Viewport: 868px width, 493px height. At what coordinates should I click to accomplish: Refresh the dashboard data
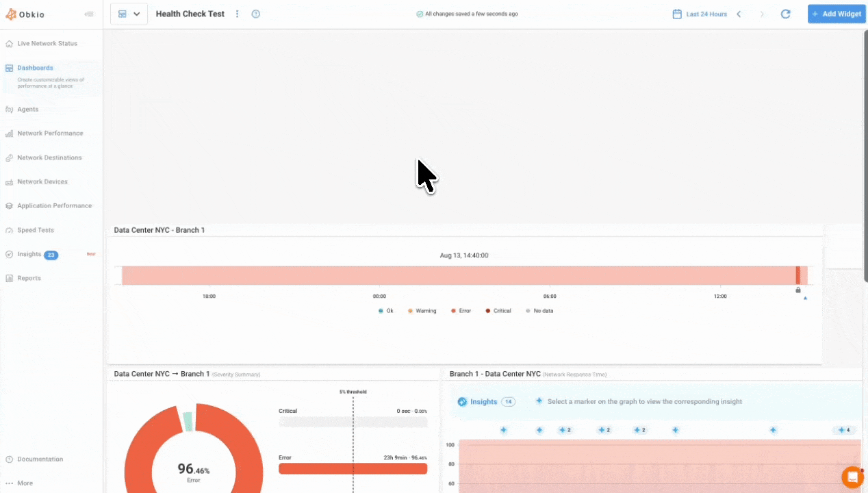click(786, 14)
